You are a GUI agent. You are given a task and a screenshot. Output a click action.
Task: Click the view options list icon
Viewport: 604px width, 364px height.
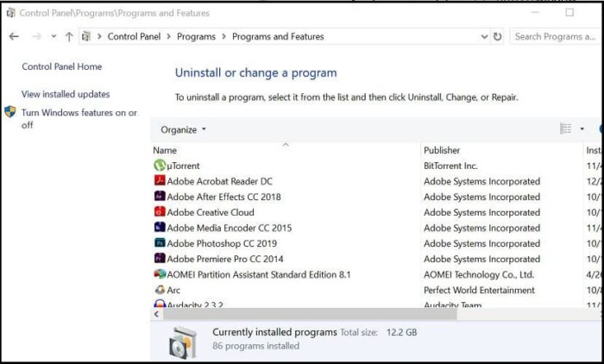point(565,129)
